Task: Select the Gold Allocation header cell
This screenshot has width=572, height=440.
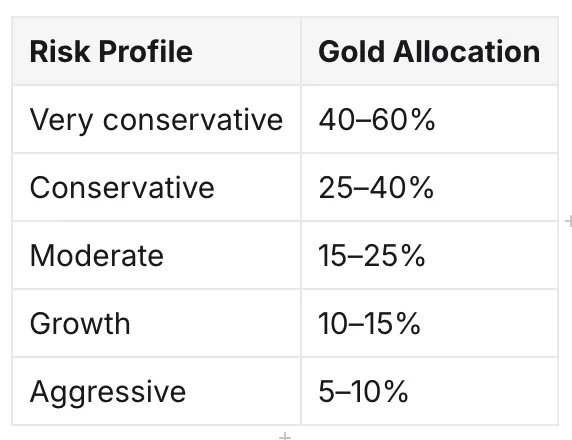Action: (430, 51)
